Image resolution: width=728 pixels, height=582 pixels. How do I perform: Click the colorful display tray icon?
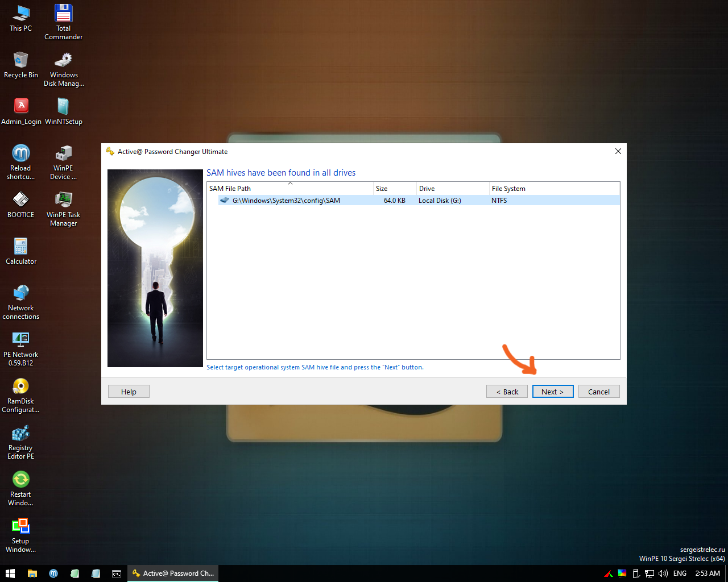tap(622, 573)
